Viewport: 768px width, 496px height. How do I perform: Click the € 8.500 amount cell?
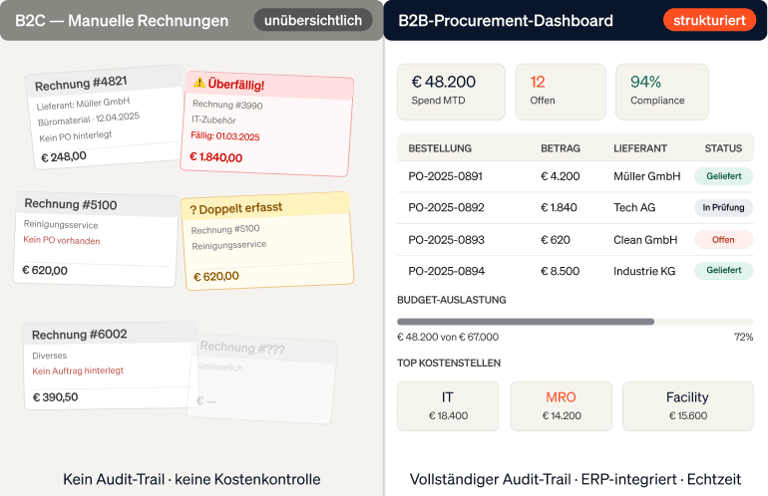pyautogui.click(x=560, y=271)
